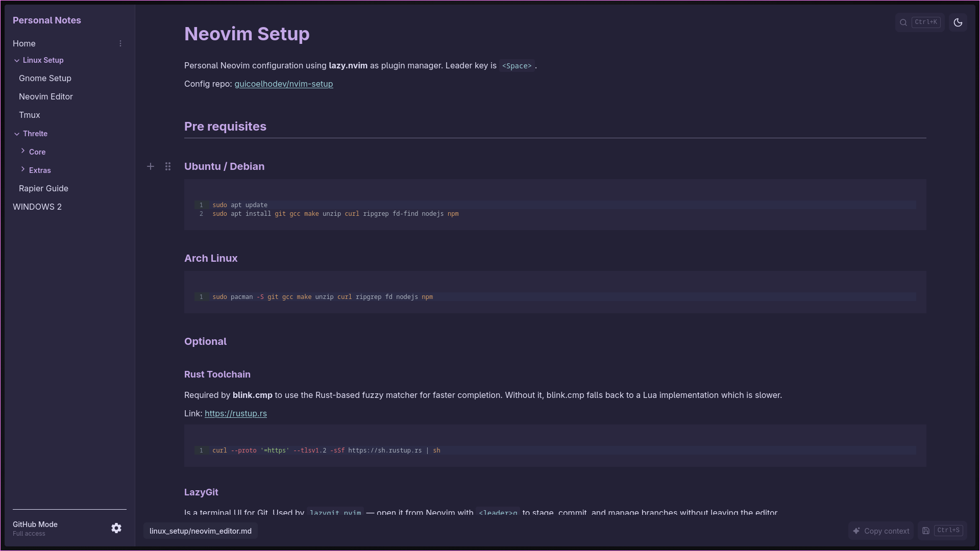Click the 'sudo apt update' code line

click(240, 205)
